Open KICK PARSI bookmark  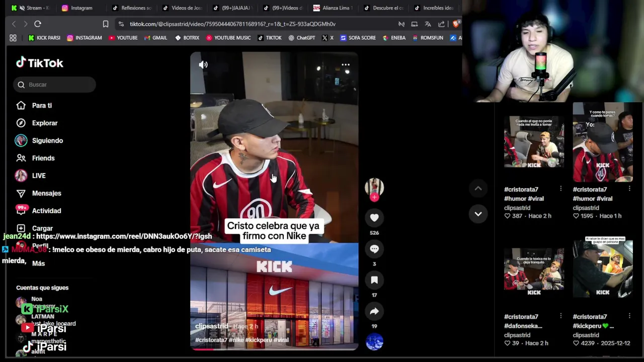click(44, 38)
